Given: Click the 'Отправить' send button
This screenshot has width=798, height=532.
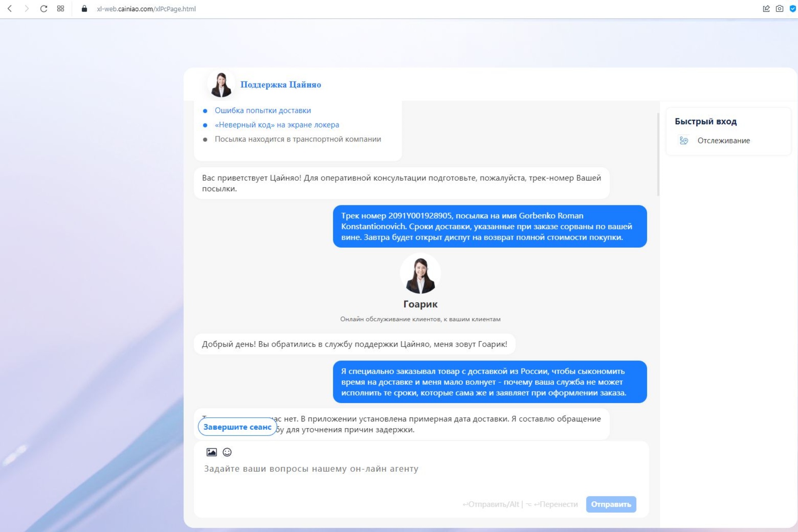Looking at the screenshot, I should 611,504.
